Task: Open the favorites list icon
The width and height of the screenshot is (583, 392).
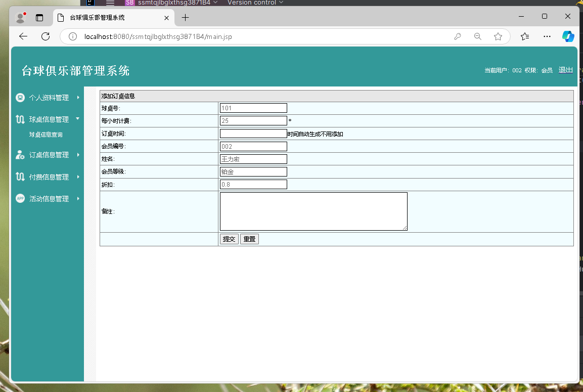Action: pos(525,36)
